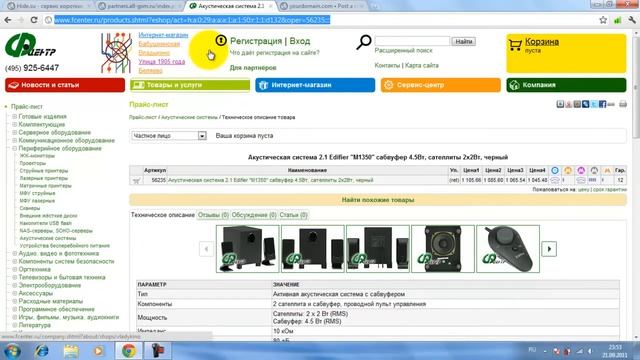This screenshot has width=640, height=360.
Task: Expand Комплектующие tree node
Action: point(14,124)
